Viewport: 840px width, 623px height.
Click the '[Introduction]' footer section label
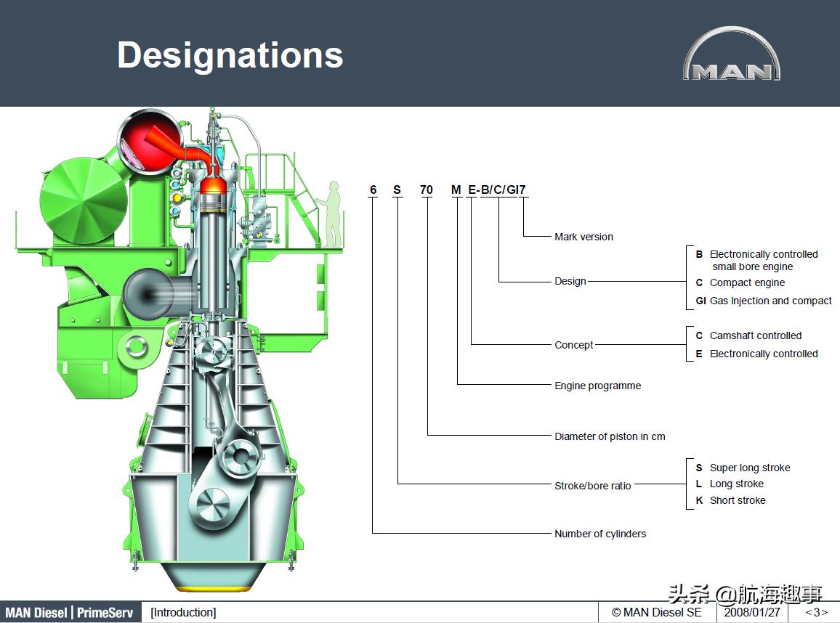183,612
